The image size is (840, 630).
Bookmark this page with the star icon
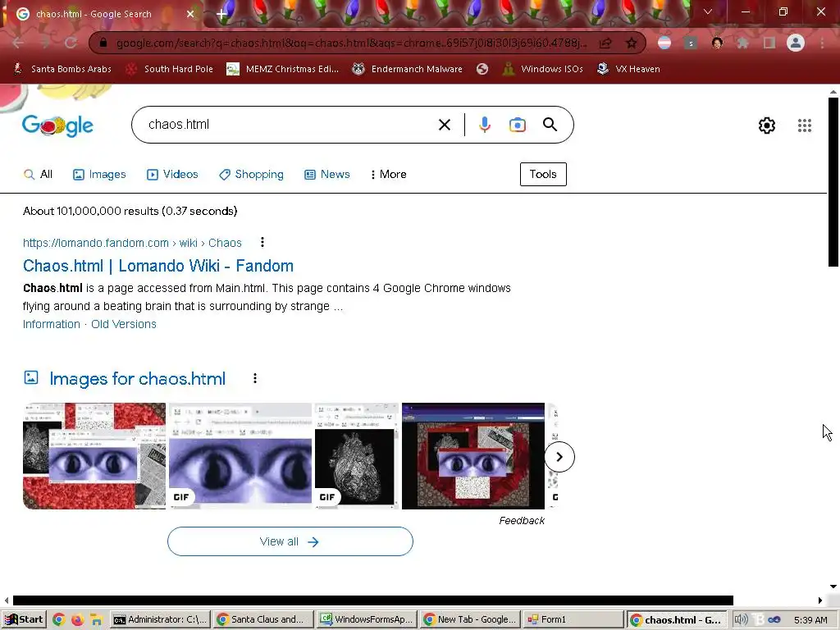click(x=631, y=43)
